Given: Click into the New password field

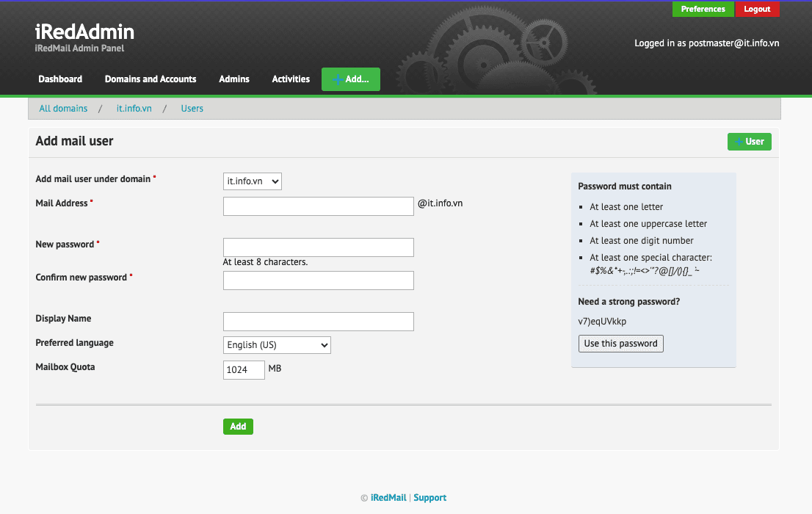Looking at the screenshot, I should pos(318,247).
